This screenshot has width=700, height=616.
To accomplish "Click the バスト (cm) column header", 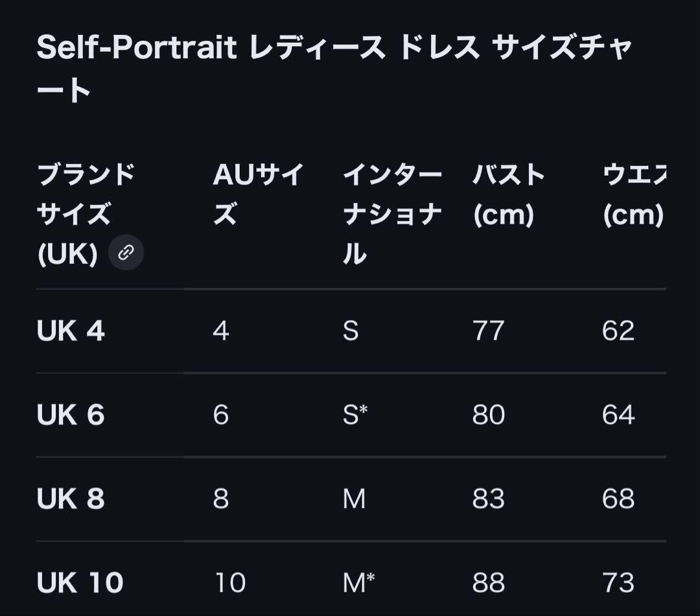I will pyautogui.click(x=508, y=194).
